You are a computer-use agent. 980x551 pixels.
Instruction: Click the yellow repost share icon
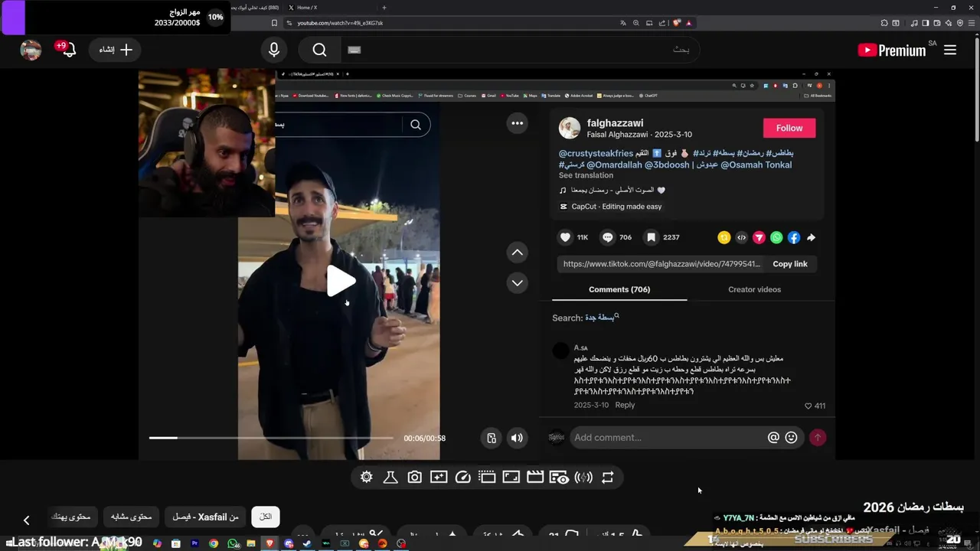[724, 238]
